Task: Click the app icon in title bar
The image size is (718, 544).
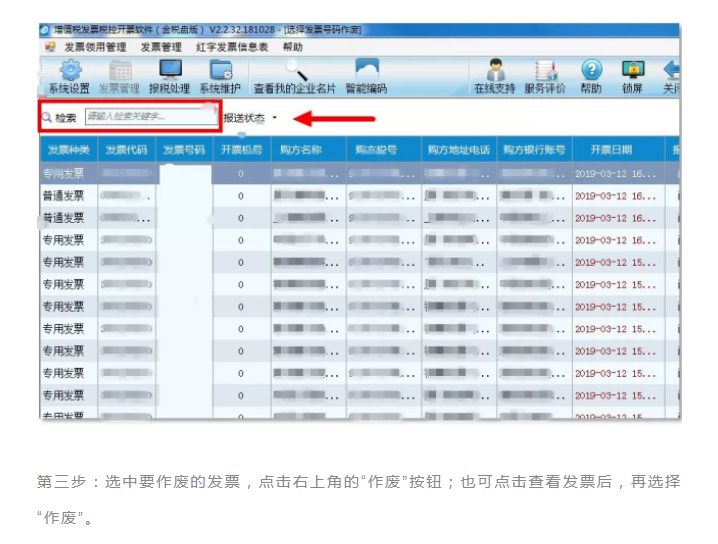Action: pos(45,30)
